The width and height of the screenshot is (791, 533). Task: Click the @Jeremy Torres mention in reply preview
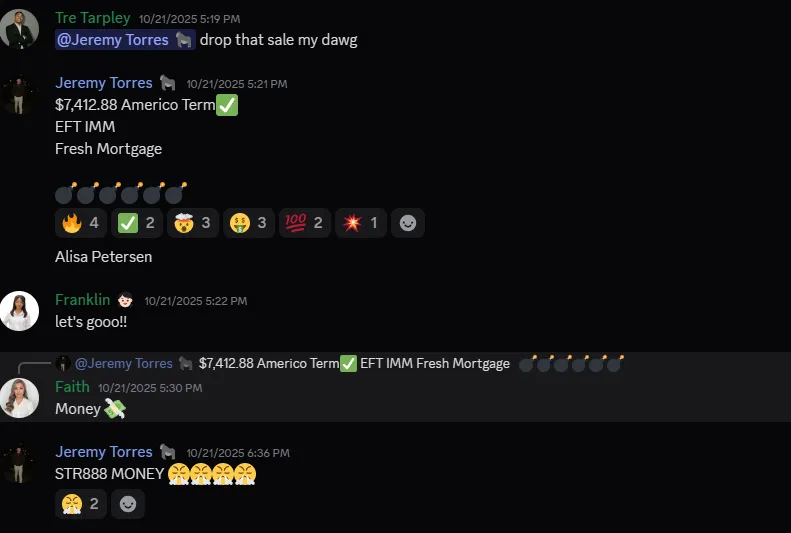pos(124,364)
